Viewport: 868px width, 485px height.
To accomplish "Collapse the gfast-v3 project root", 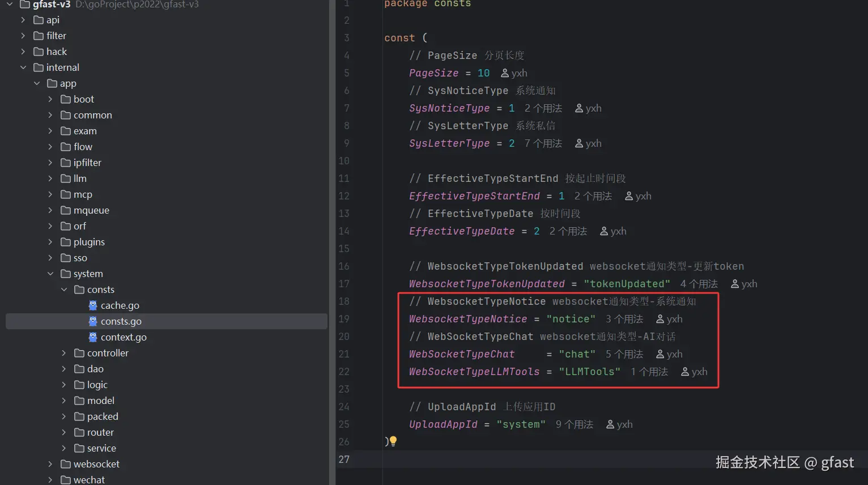I will point(10,5).
